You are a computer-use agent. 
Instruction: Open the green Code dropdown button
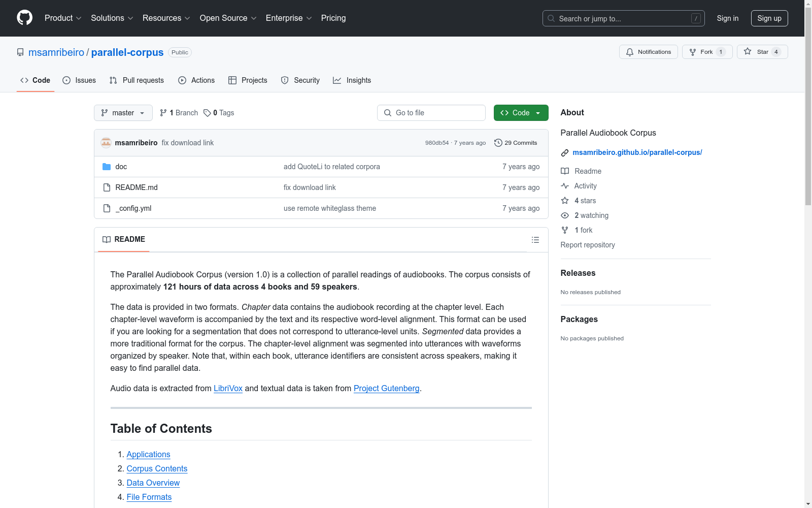pos(521,113)
